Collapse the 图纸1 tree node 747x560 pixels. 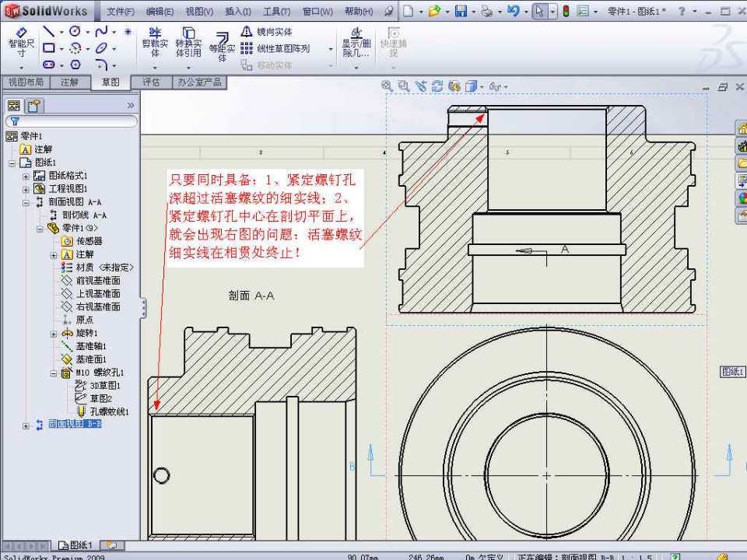12,163
